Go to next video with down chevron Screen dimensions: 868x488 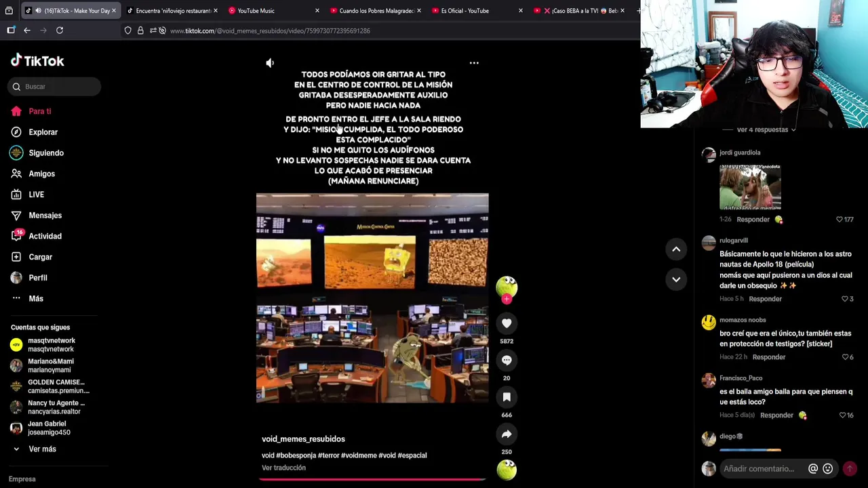coord(676,279)
